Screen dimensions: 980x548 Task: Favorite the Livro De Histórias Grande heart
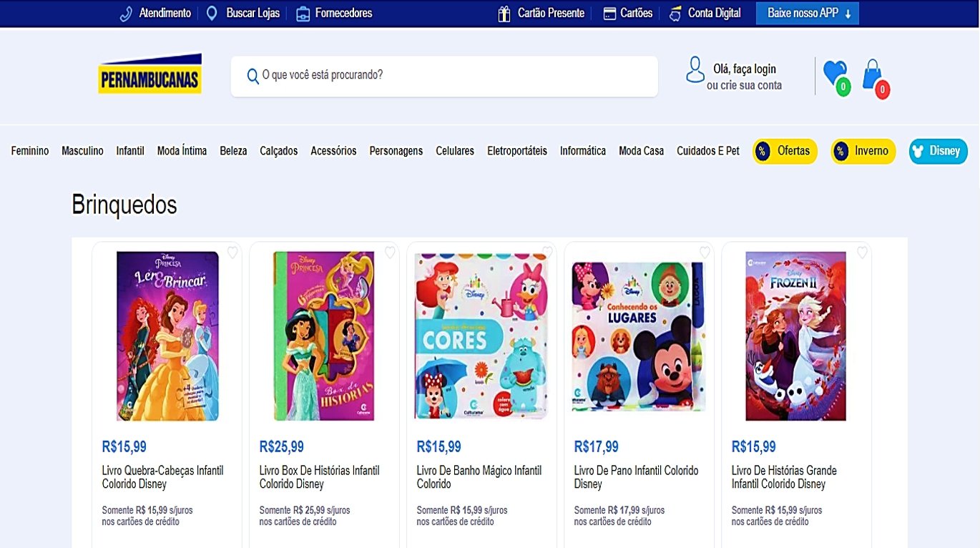[862, 253]
